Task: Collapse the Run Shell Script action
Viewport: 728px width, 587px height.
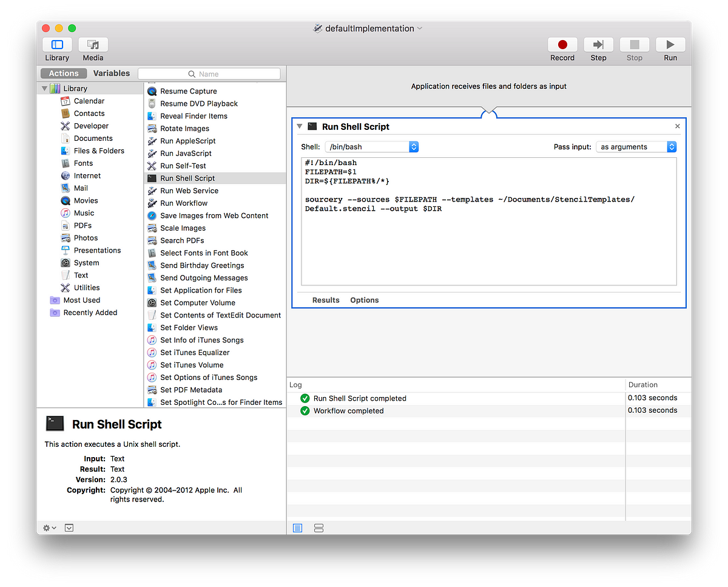Action: click(x=299, y=126)
